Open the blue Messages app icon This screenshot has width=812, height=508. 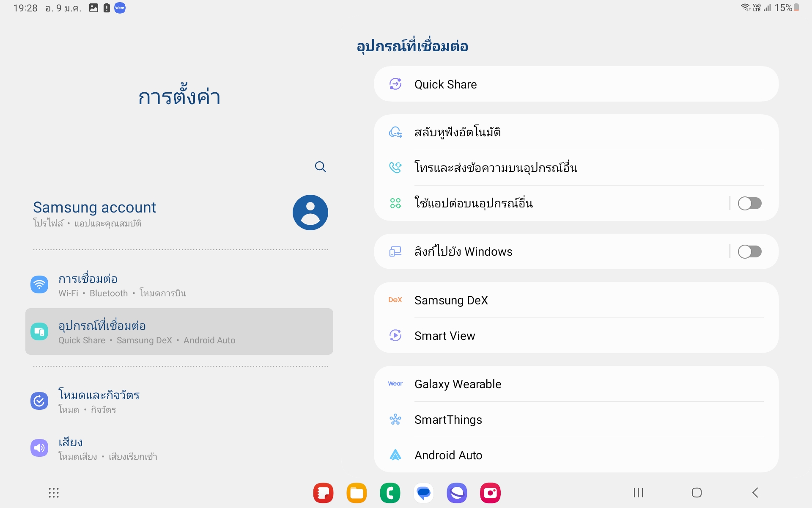coord(423,493)
